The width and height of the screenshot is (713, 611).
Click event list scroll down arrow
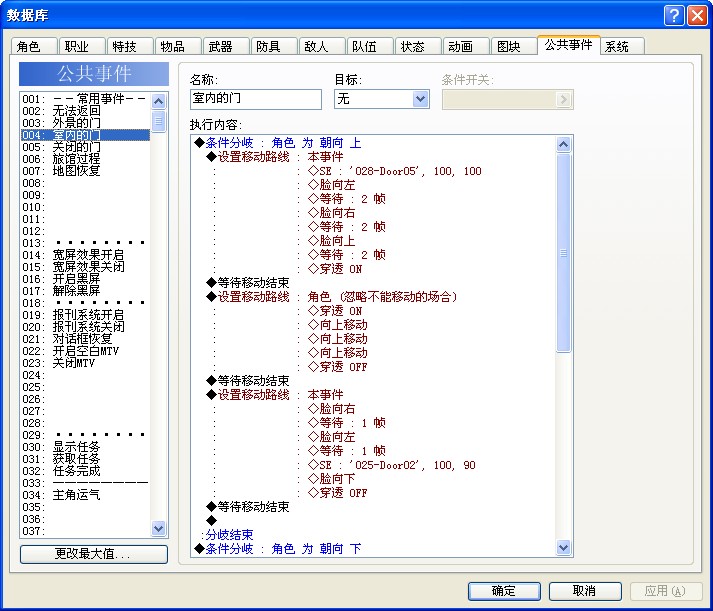158,528
